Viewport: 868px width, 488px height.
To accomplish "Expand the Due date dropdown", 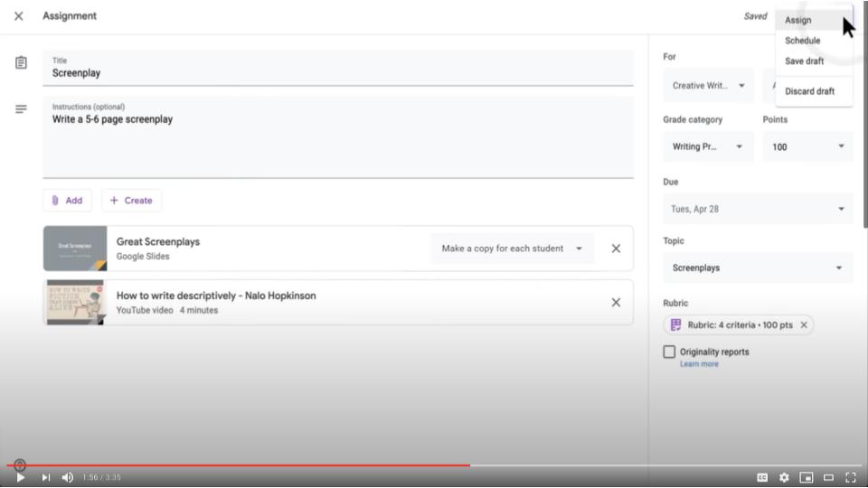I will pyautogui.click(x=758, y=209).
